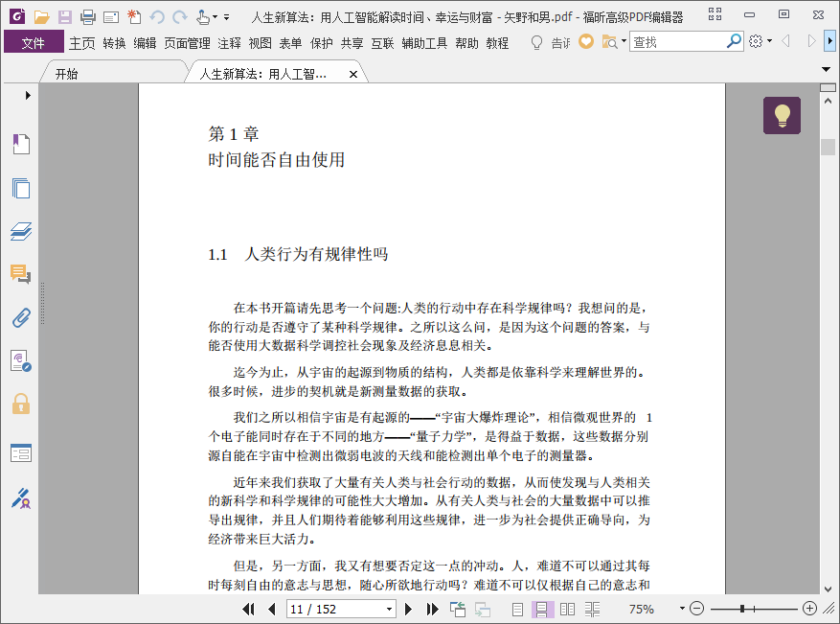The width and height of the screenshot is (840, 624).
Task: Close the 人生新算法 document tab
Action: click(x=353, y=75)
